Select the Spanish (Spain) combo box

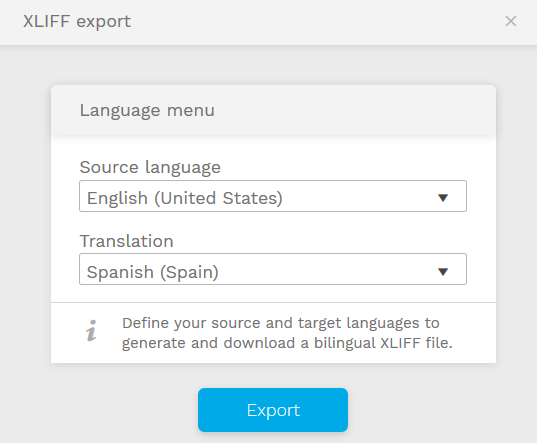pyautogui.click(x=273, y=269)
